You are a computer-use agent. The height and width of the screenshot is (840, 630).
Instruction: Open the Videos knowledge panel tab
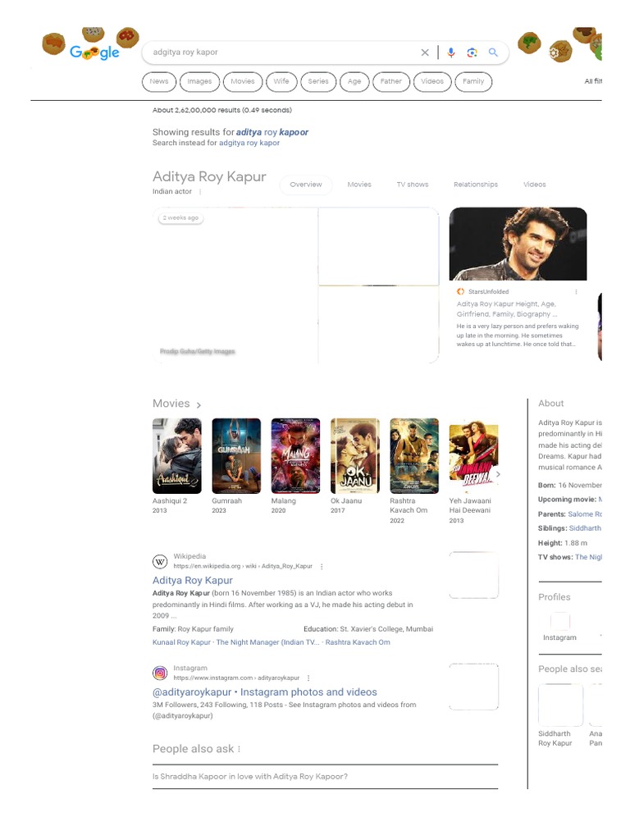coord(535,185)
